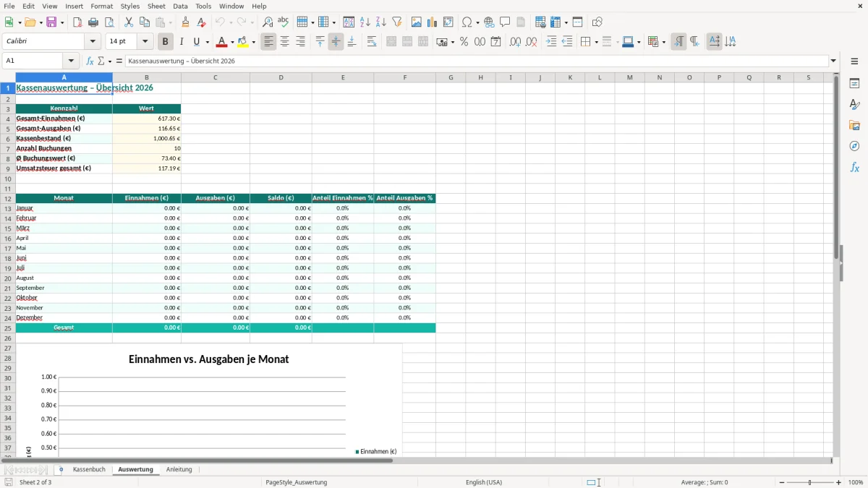
Task: Click the Export as PDF icon
Action: click(77, 22)
